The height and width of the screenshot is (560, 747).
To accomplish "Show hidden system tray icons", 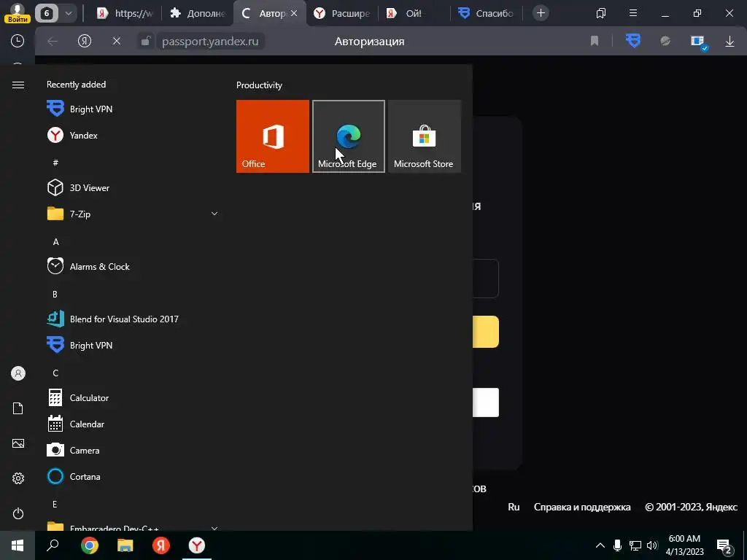I will [600, 545].
